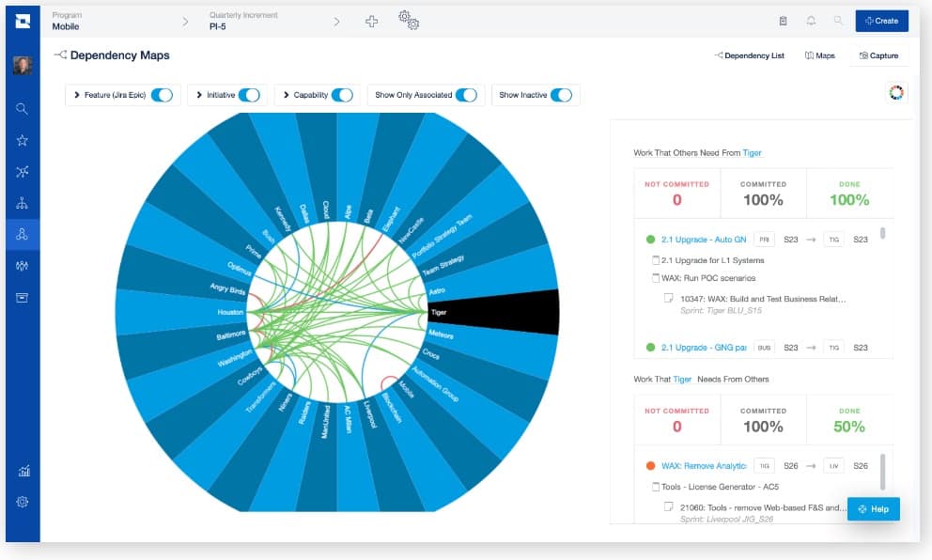Disable the Show Inactive toggle
Image resolution: width=932 pixels, height=560 pixels.
tap(563, 95)
